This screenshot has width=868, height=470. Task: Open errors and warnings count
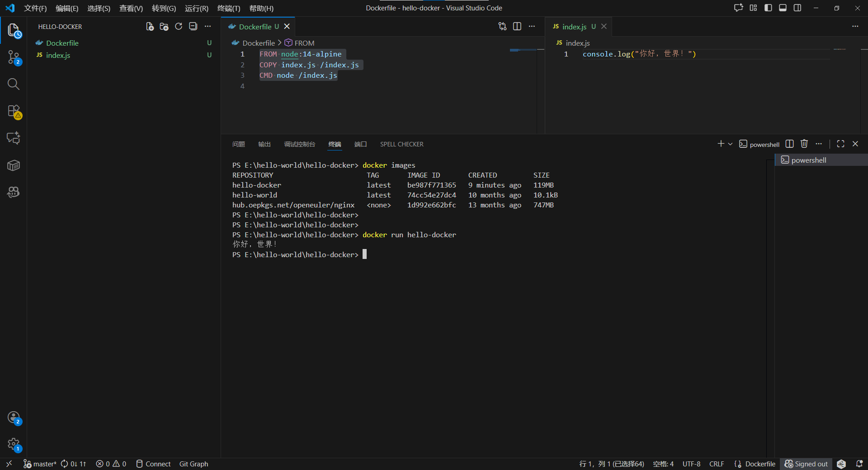click(x=111, y=464)
